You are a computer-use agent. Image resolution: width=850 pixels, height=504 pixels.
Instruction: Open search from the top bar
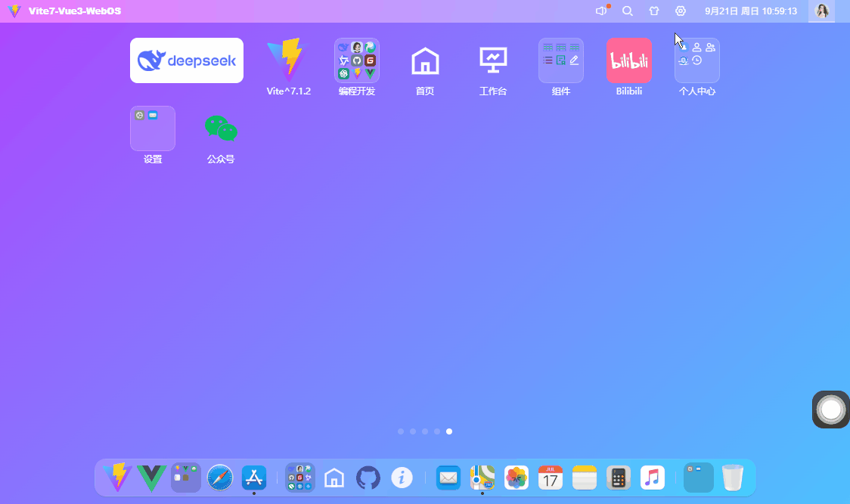tap(627, 11)
